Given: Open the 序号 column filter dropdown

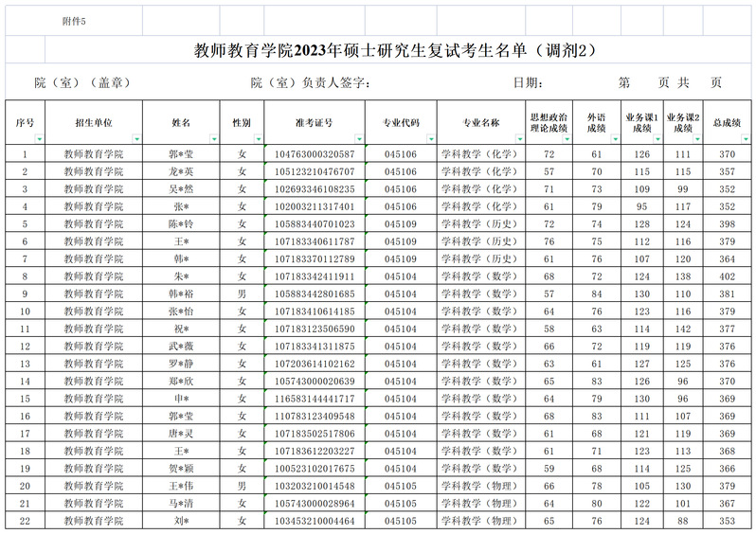Looking at the screenshot, I should tap(40, 138).
